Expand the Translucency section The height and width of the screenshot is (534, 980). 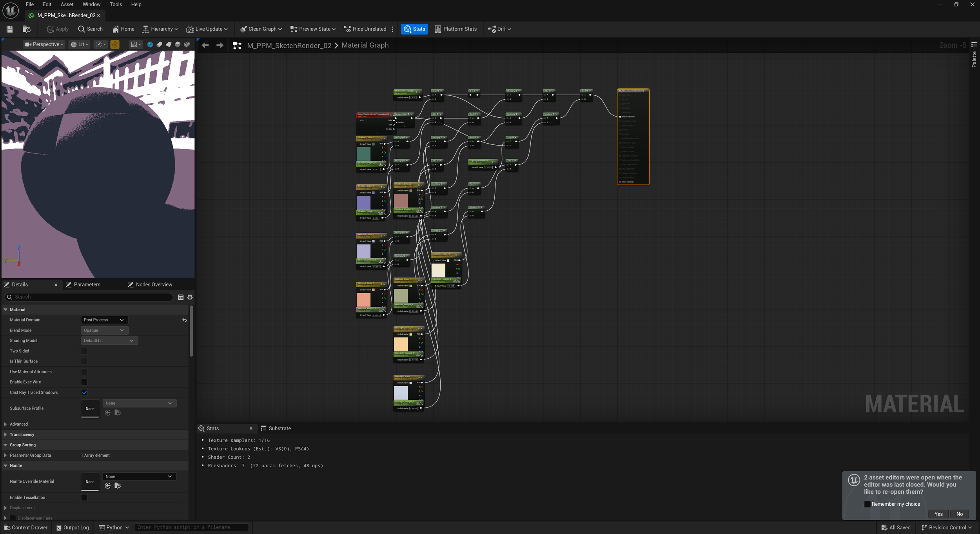[x=22, y=435]
